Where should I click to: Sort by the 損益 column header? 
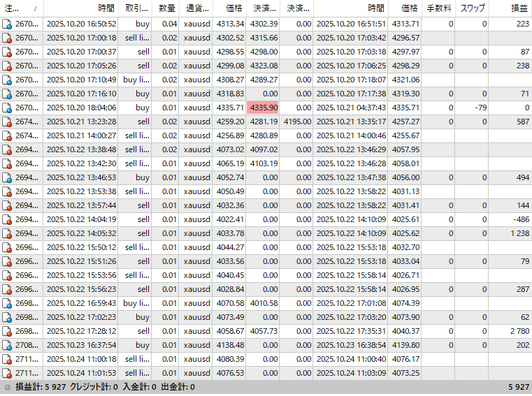tap(518, 8)
